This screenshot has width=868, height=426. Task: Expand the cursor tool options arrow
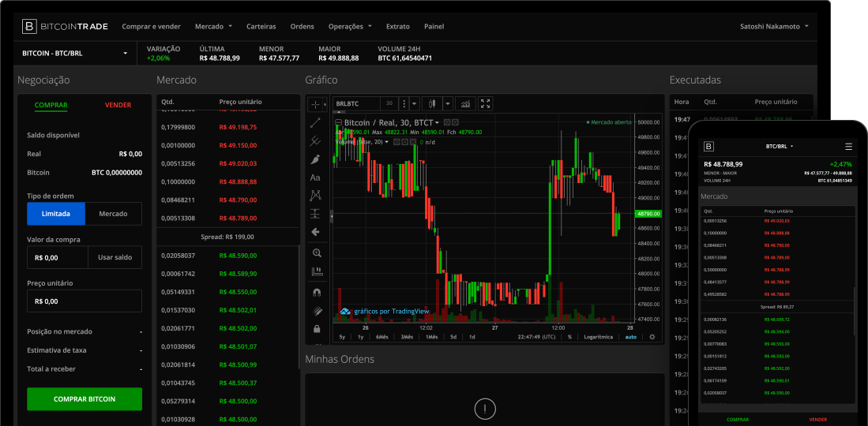[x=325, y=104]
